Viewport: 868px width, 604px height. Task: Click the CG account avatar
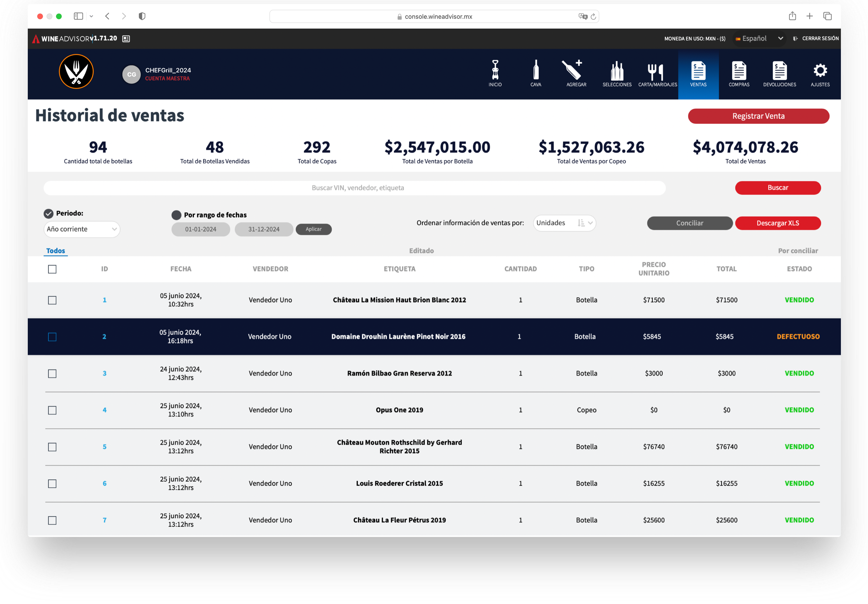[x=131, y=75]
